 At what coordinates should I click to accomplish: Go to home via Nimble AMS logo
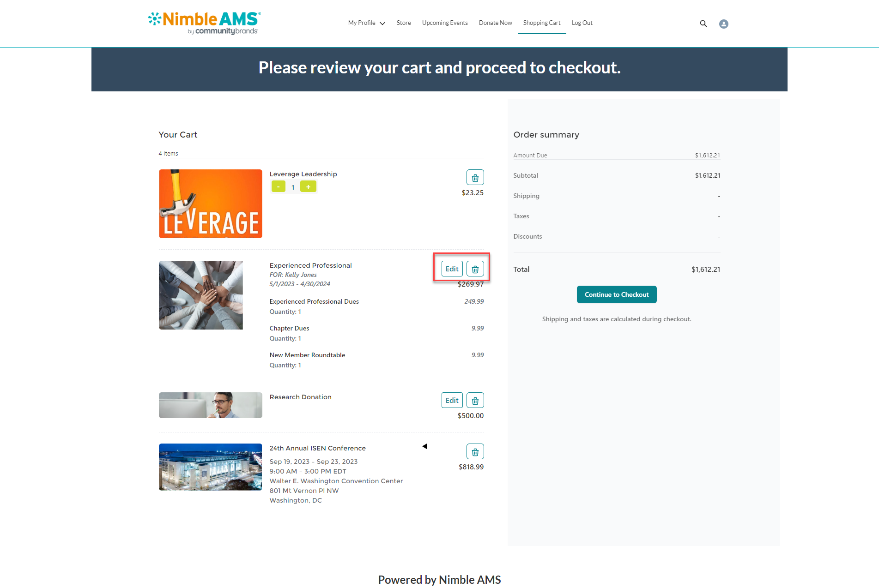(205, 23)
